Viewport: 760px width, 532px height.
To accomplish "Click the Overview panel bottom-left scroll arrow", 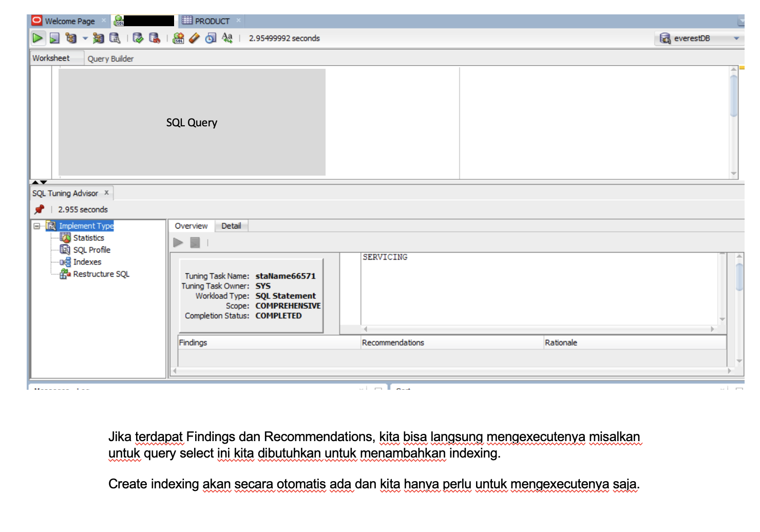I will tap(175, 371).
